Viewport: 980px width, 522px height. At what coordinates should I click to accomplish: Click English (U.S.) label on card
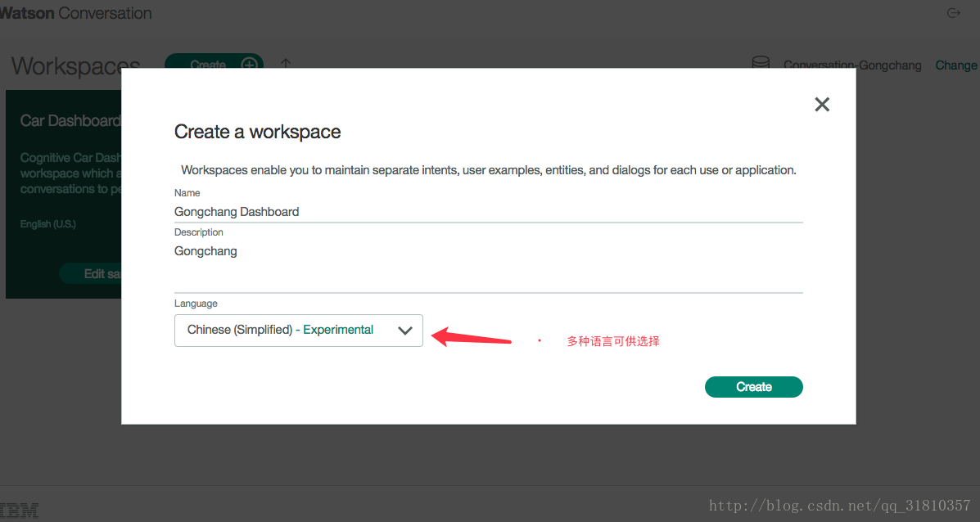[x=47, y=224]
